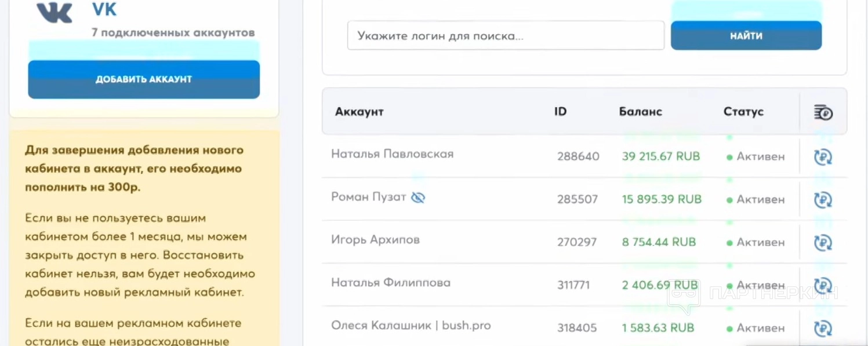
Task: Click the VK logo icon
Action: point(55,13)
